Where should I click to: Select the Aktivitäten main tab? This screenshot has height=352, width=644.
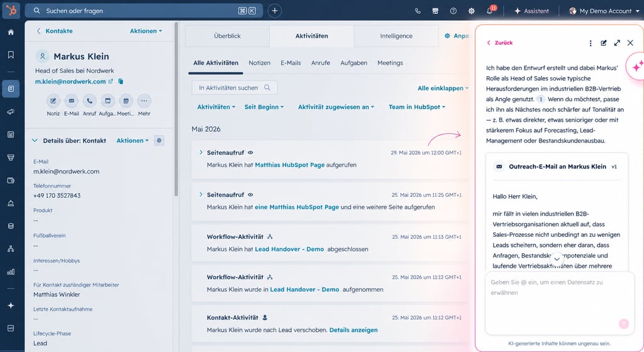tap(312, 36)
